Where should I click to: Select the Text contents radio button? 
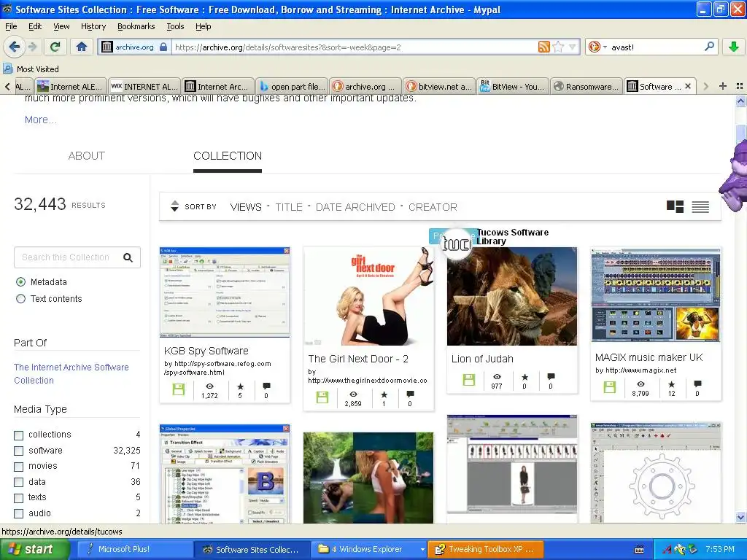pyautogui.click(x=20, y=298)
